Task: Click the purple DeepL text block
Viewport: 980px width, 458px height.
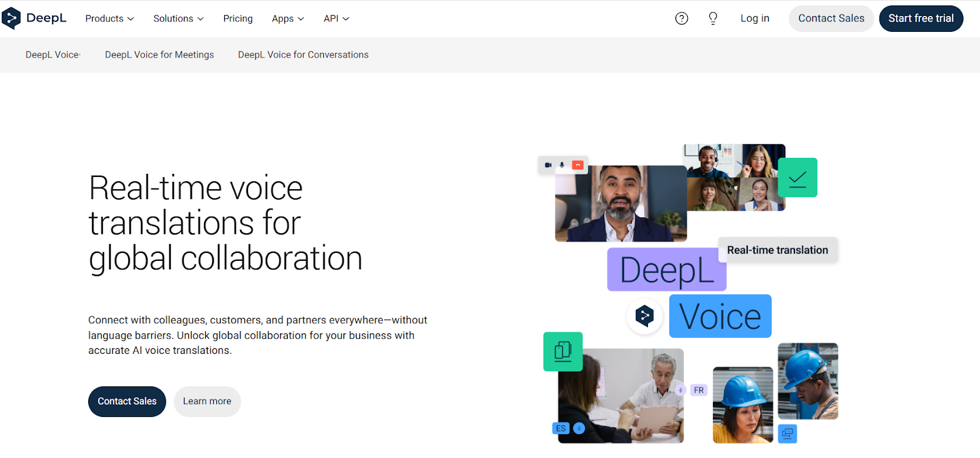Action: (x=666, y=269)
